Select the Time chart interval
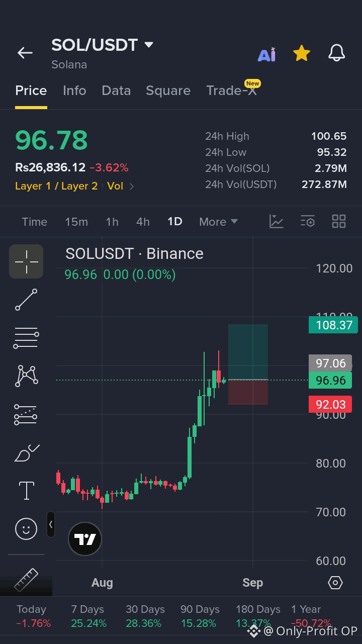Screen dimensions: 362x644 [35, 222]
